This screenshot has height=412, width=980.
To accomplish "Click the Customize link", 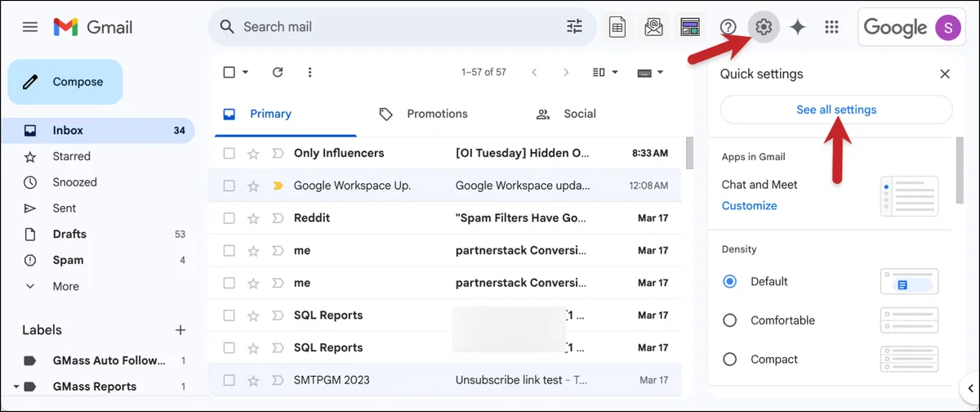I will [x=749, y=206].
